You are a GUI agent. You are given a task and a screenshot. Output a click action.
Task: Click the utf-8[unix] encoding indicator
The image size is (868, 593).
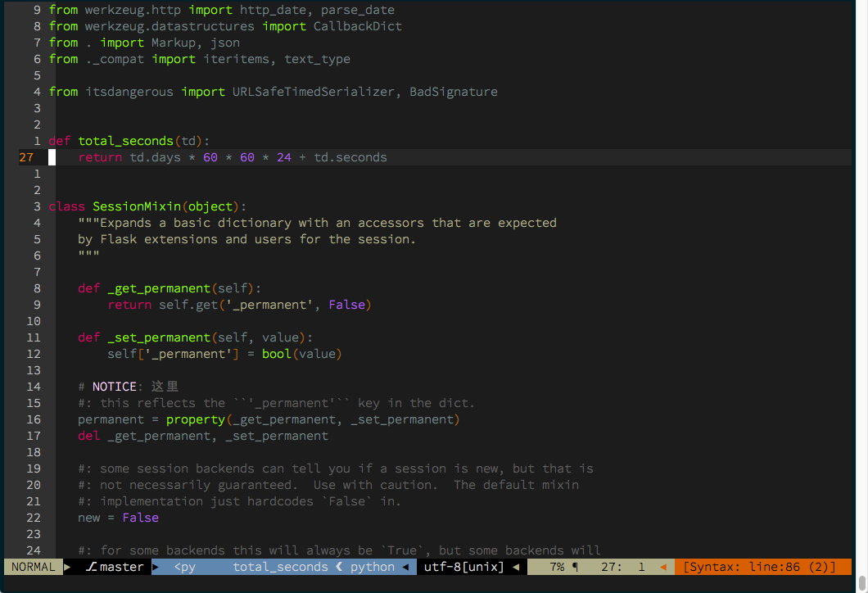click(463, 567)
